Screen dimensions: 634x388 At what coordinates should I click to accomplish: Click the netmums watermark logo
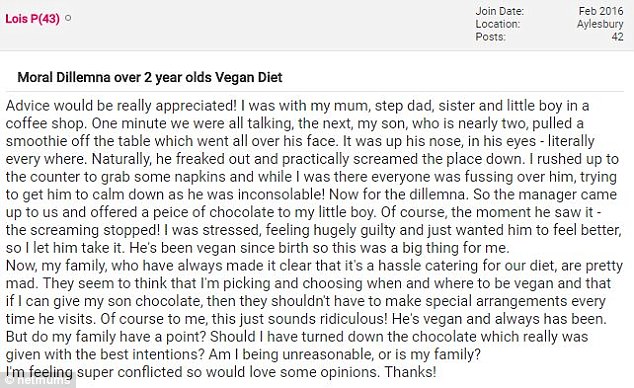(x=37, y=380)
